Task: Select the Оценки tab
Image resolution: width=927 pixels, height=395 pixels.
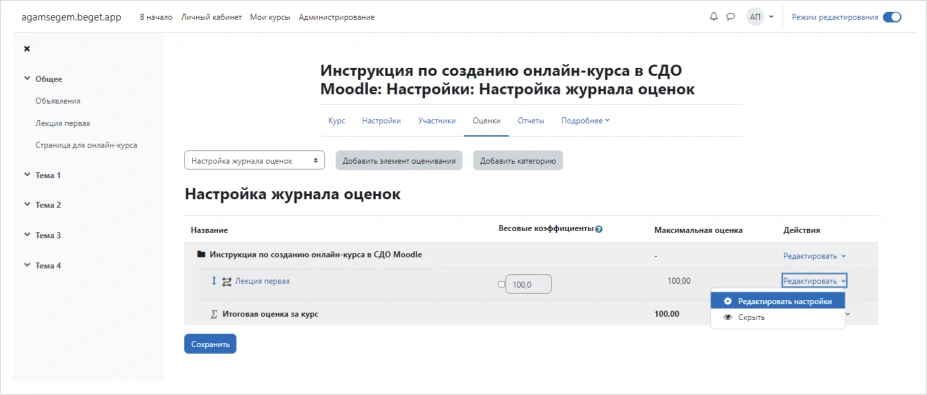Action: [487, 121]
